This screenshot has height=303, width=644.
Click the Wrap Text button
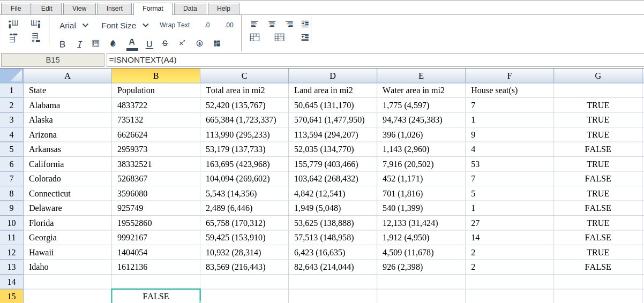(x=175, y=25)
